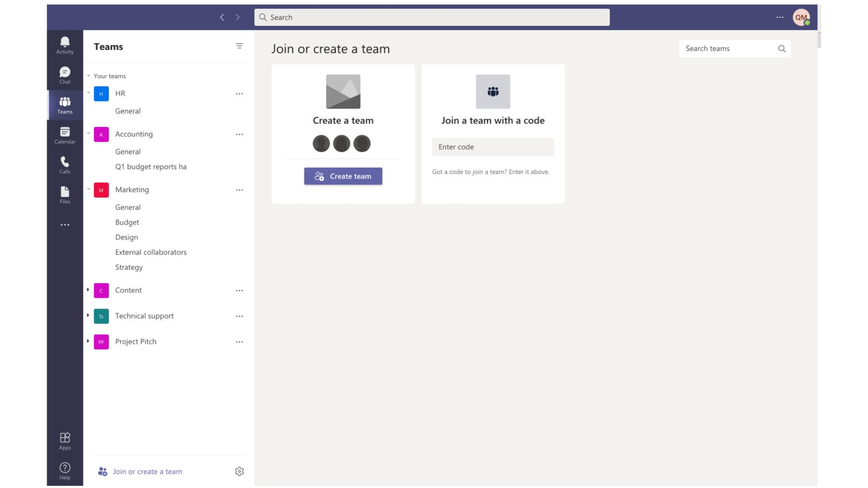The width and height of the screenshot is (868, 488).
Task: Click More options for Marketing team
Action: tap(239, 190)
